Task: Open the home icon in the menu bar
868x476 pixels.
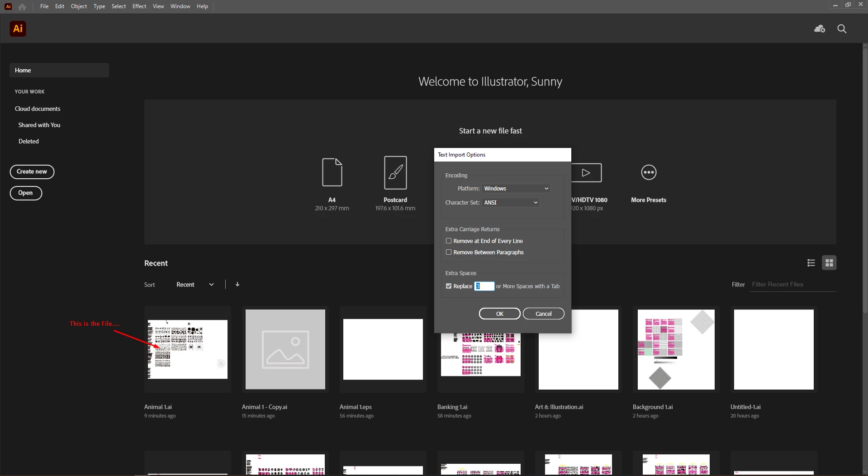Action: point(22,7)
